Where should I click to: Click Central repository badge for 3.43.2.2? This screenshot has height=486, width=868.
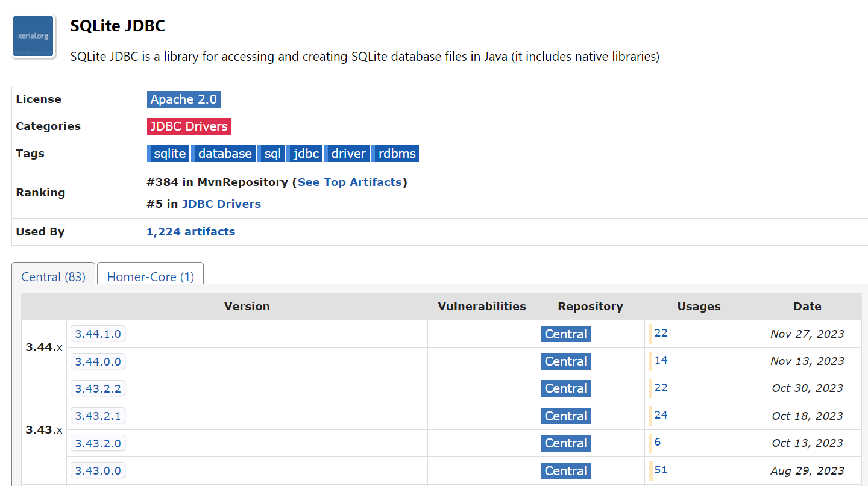pos(566,388)
